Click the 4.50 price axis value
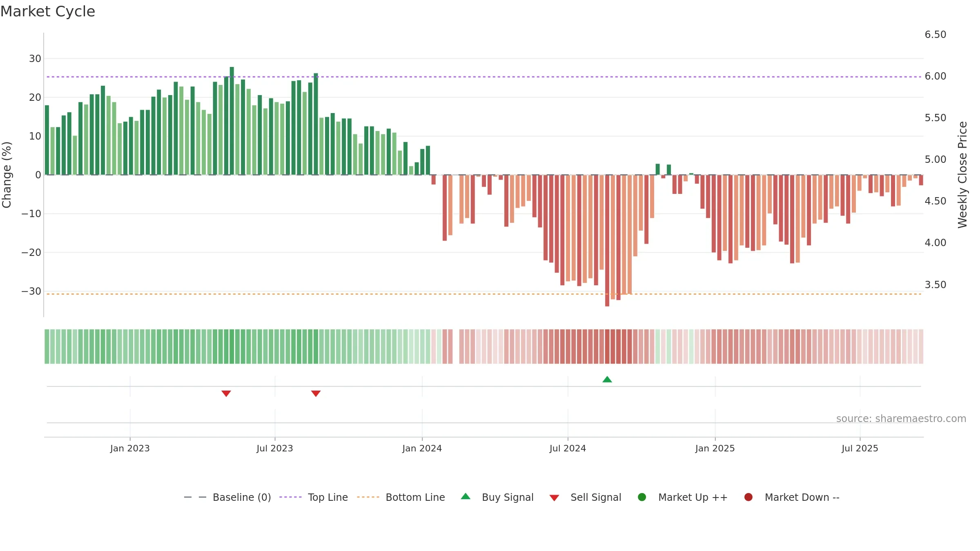Viewport: 980px width, 551px height. click(x=935, y=201)
